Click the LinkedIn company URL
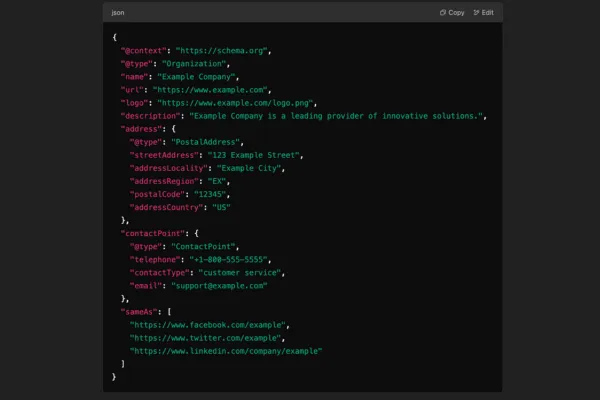600x400 pixels. point(226,351)
